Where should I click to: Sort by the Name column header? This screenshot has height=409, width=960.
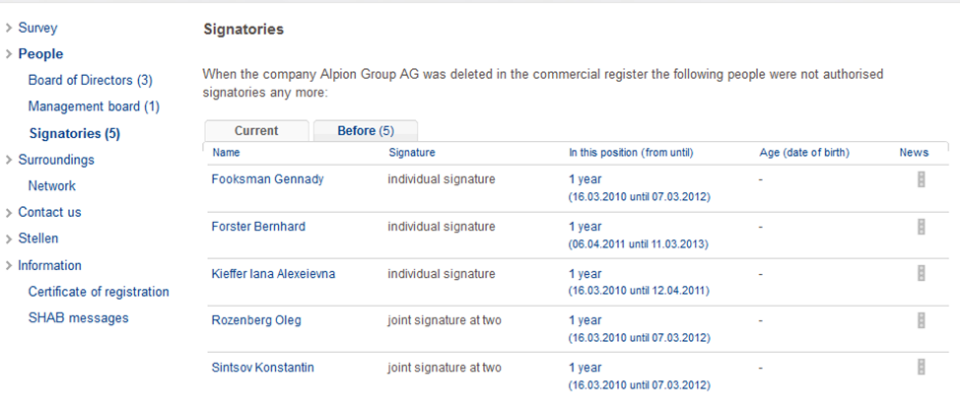[x=226, y=153]
